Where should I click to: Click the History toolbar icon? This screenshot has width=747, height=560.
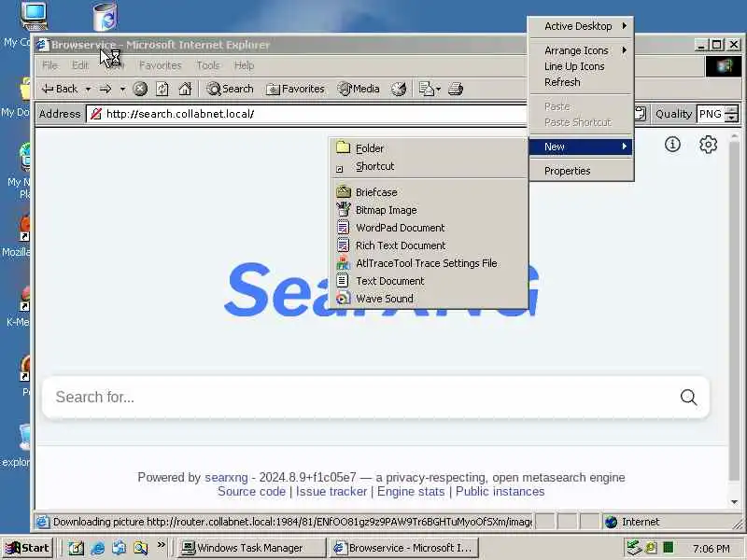click(x=399, y=89)
